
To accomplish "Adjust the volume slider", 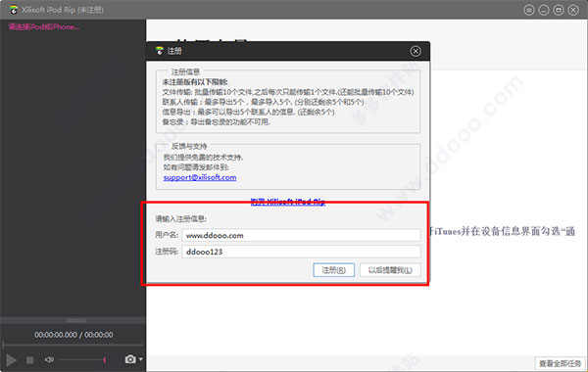I will click(82, 359).
